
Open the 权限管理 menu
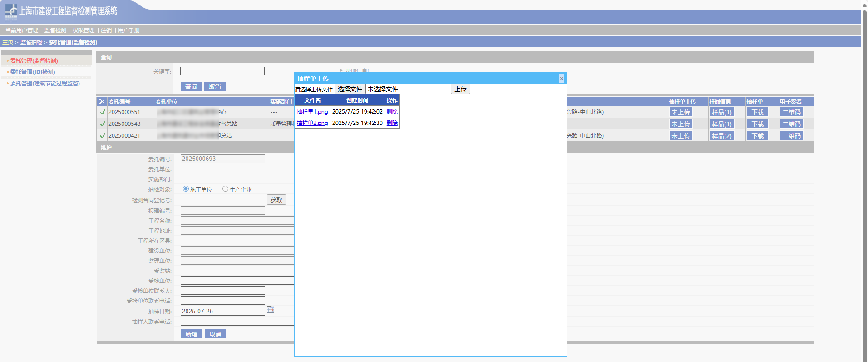point(84,30)
